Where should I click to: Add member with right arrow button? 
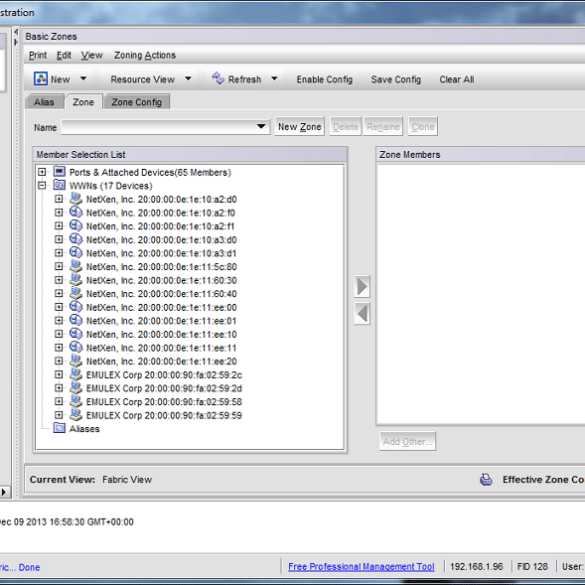(x=362, y=287)
